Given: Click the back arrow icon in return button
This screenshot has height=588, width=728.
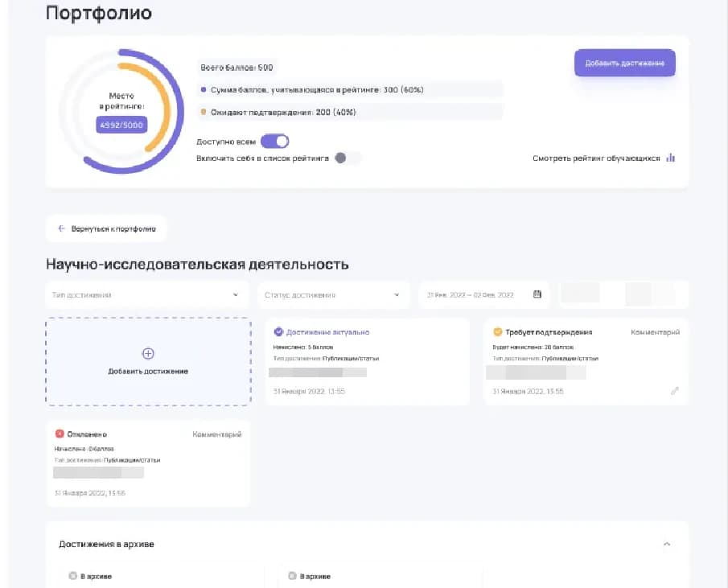Looking at the screenshot, I should tap(61, 228).
